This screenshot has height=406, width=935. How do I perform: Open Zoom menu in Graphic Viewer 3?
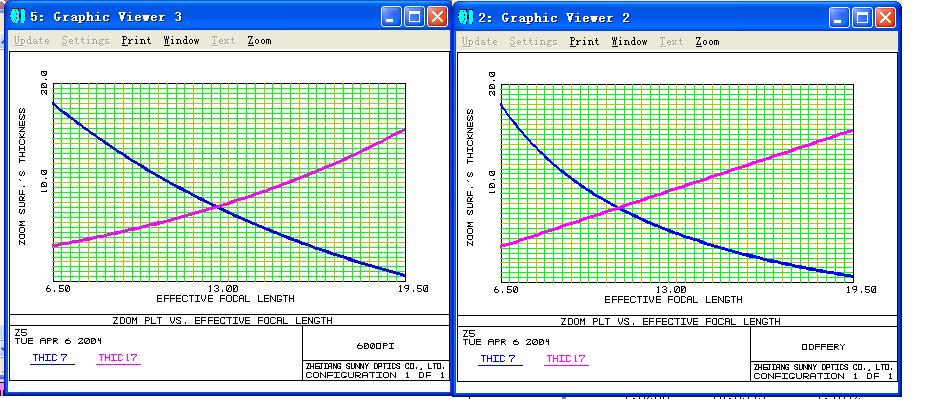(259, 41)
